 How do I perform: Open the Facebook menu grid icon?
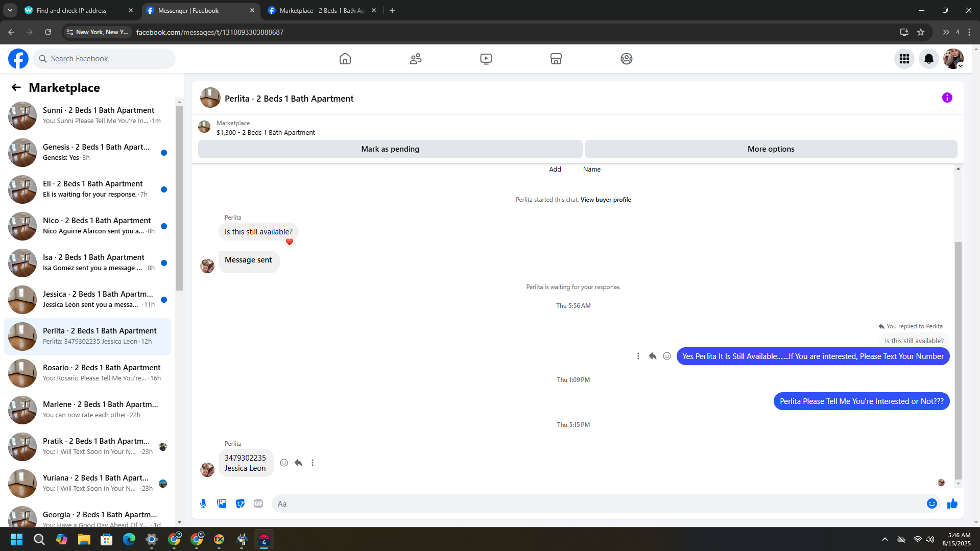(904, 59)
